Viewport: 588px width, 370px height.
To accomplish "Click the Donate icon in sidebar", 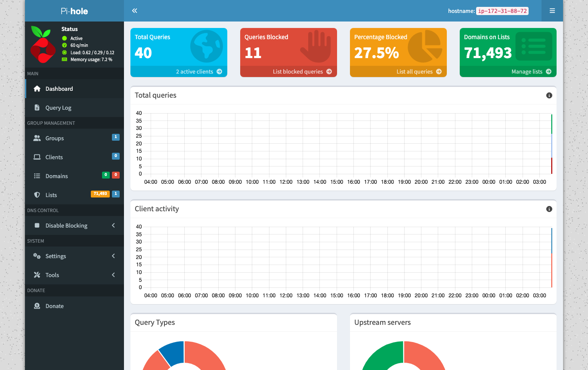I will pos(37,306).
